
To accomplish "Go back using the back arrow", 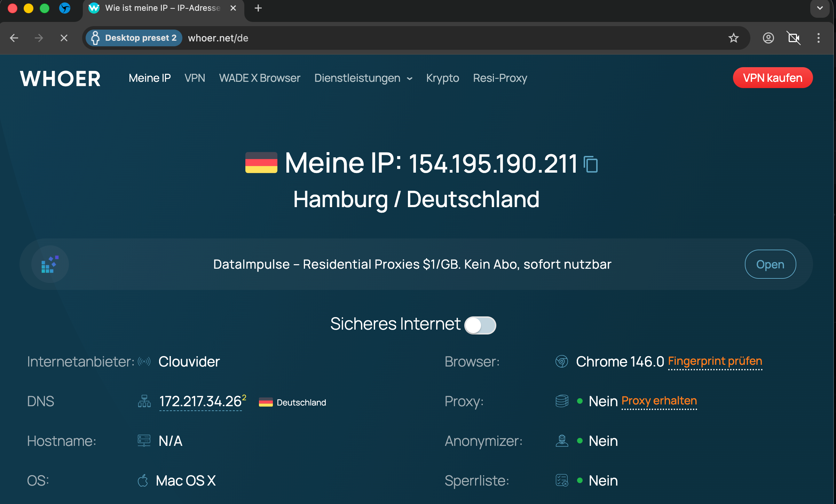I will click(14, 38).
